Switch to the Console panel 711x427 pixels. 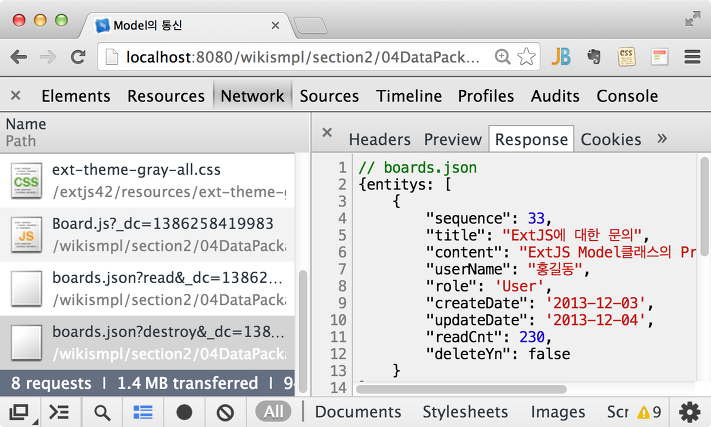click(x=627, y=96)
